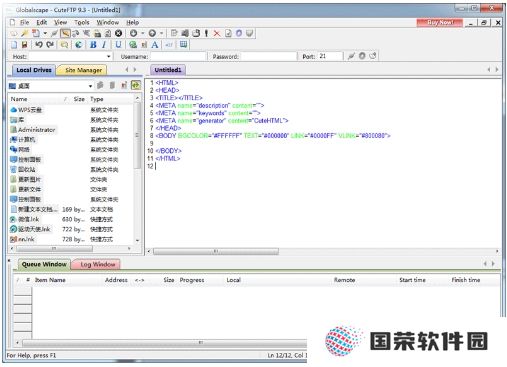Viewport: 507px width, 367px height.
Task: Click the parent-folder icon next to the path box
Action: coord(100,86)
